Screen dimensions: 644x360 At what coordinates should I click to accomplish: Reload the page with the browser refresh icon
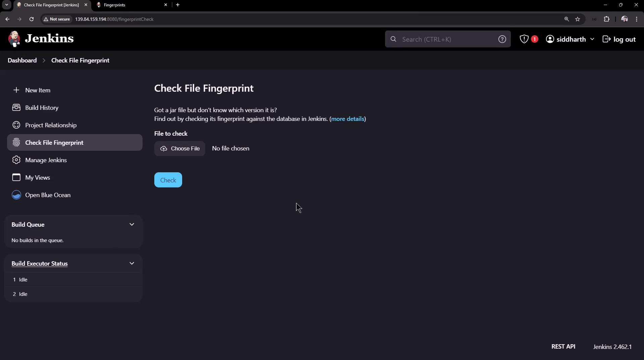(x=32, y=19)
